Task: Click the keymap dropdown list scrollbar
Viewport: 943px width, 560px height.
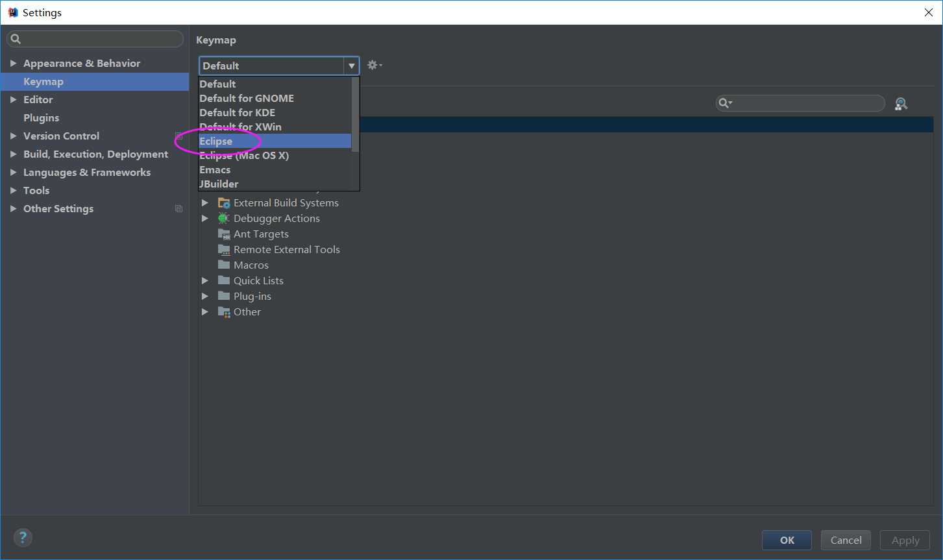Action: 355,114
